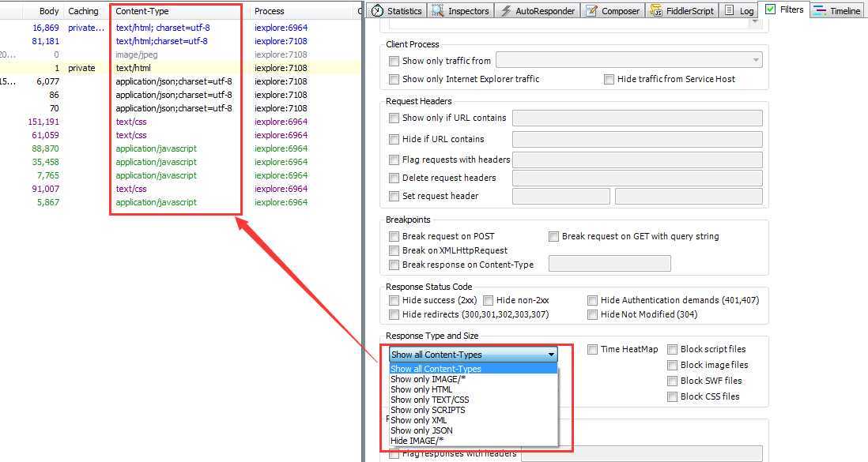Click the Filters green checkmark icon
The image size is (868, 462).
tap(771, 9)
